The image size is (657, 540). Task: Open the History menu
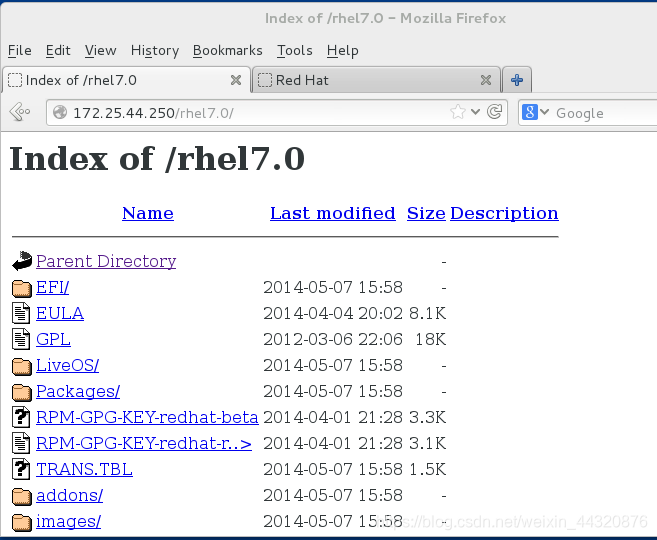[x=155, y=50]
